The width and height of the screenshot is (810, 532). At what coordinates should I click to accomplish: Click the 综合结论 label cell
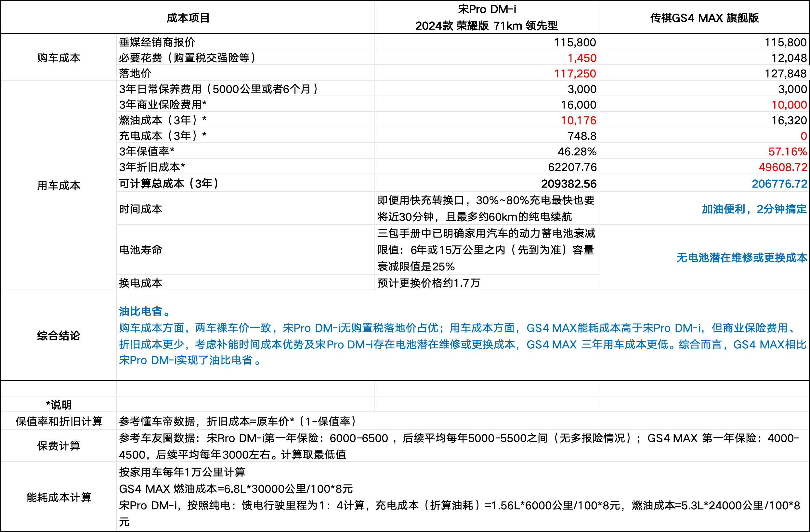click(x=59, y=336)
